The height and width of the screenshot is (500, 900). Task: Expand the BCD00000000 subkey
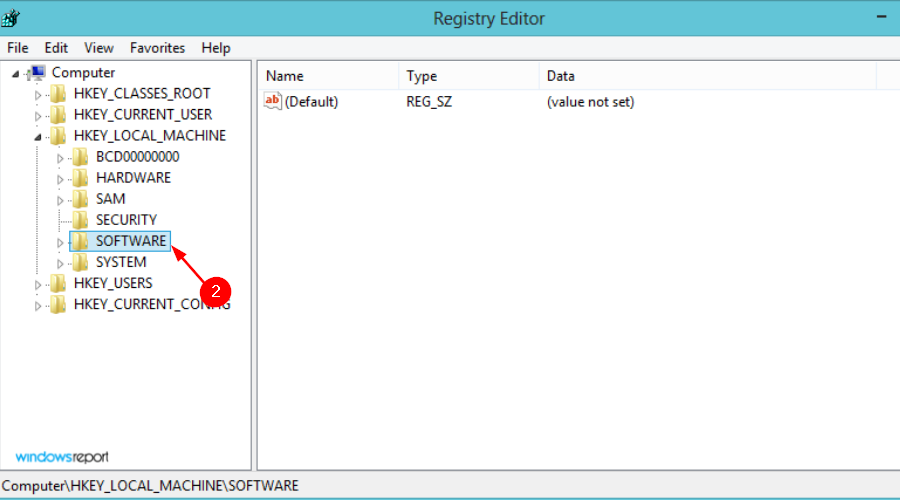click(x=60, y=158)
